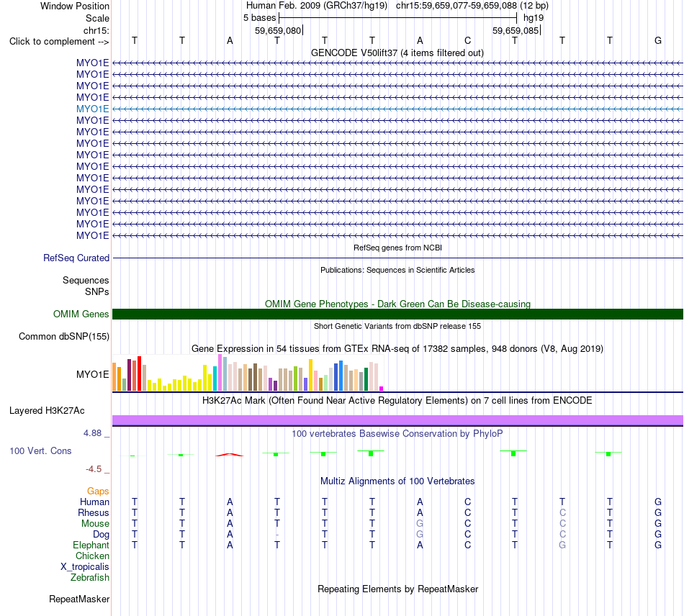The height and width of the screenshot is (616, 684).
Task: Click the '-4.5' PhyloP lower limit value
Action: (94, 469)
